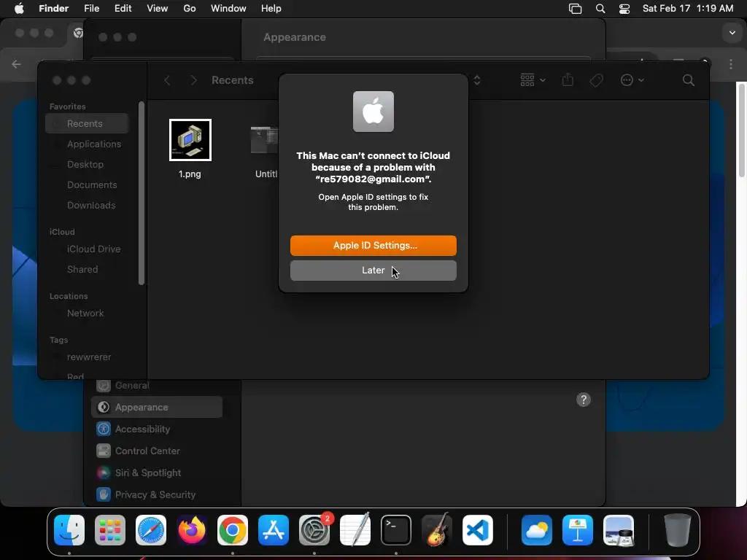The height and width of the screenshot is (560, 747).
Task: Go back in Finder window
Action: tap(167, 80)
